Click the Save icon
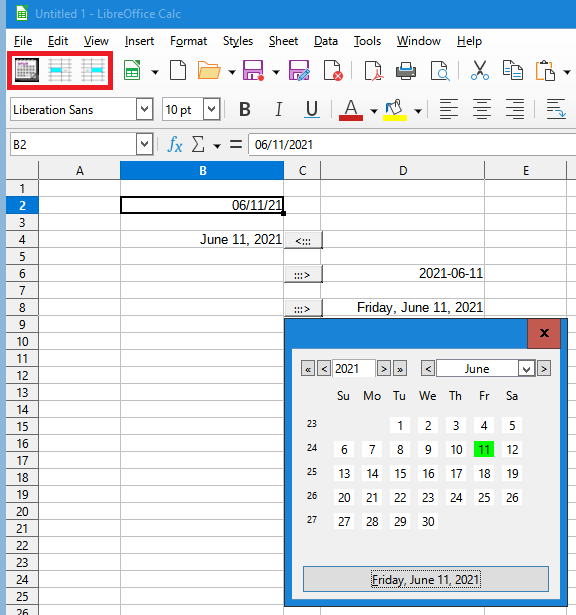The image size is (576, 615). (253, 71)
